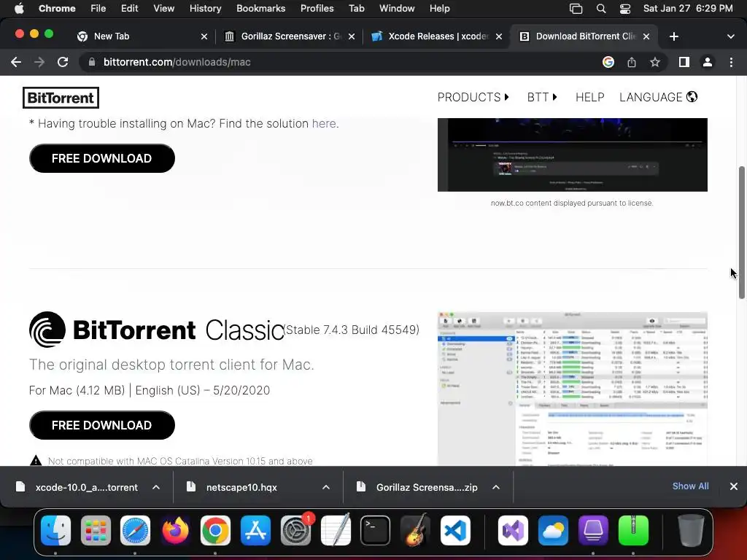Open Launchpad from the Dock
747x560 pixels.
96,530
